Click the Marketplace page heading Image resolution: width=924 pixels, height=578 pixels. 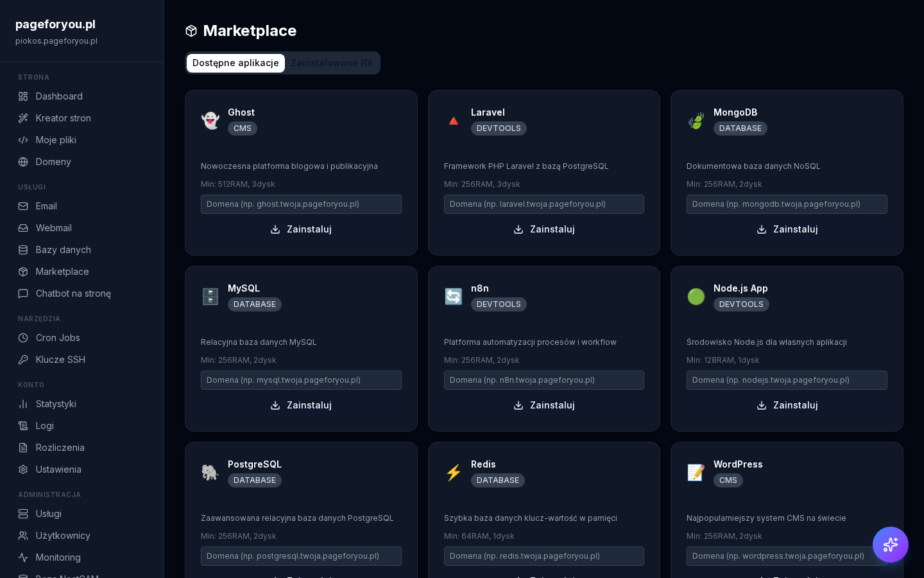tap(250, 31)
